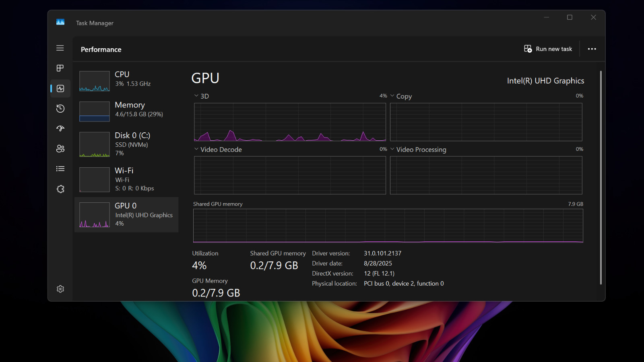Screen dimensions: 644x362
Task: Select GPU 0 in the performance list
Action: pos(126,214)
